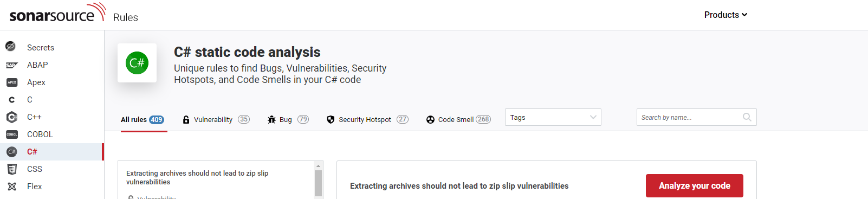Open the COBOL icon entry
This screenshot has height=199, width=868.
coord(11,134)
